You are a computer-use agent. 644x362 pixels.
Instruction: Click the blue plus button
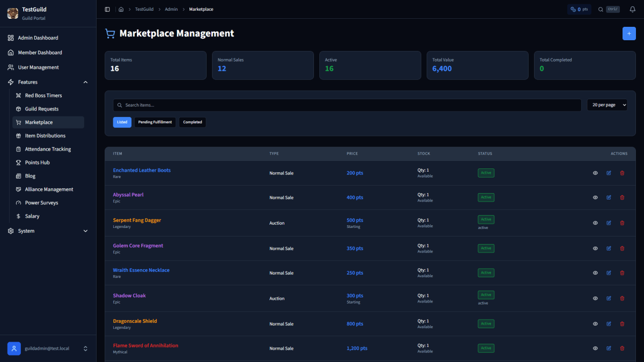(x=629, y=33)
